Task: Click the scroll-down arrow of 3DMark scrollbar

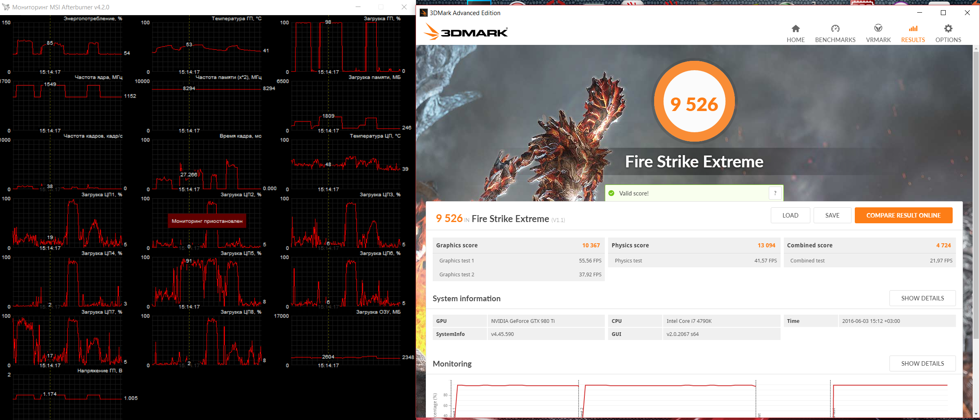Action: point(976,414)
